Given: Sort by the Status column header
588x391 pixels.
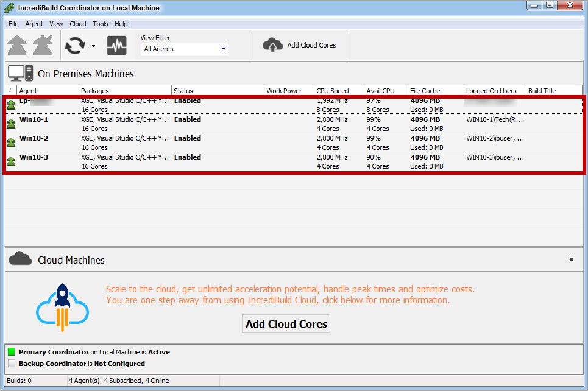Looking at the screenshot, I should [218, 90].
